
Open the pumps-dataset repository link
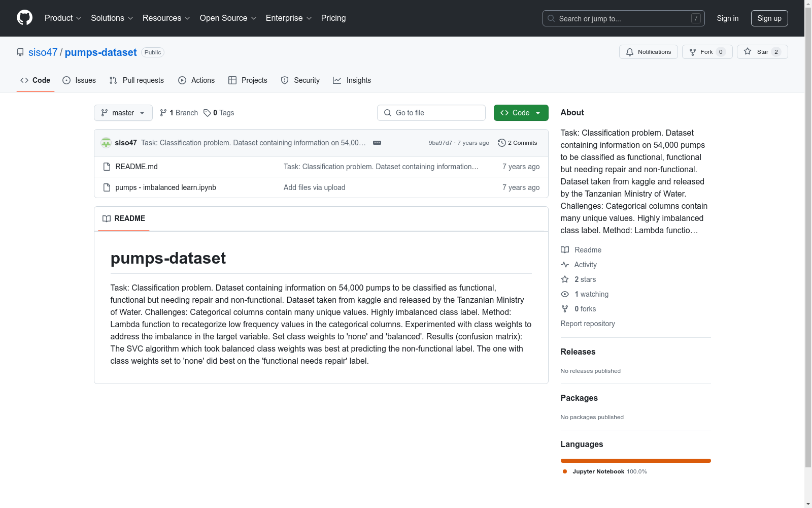click(100, 52)
